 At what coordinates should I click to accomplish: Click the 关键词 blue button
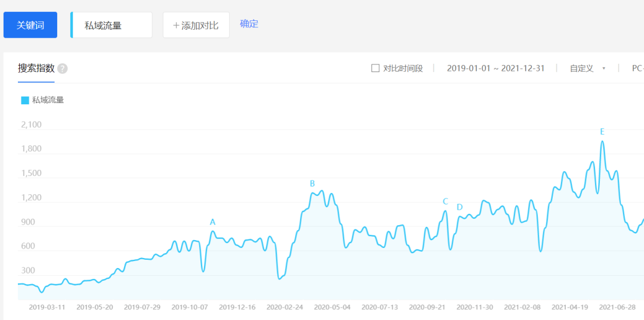click(x=30, y=25)
